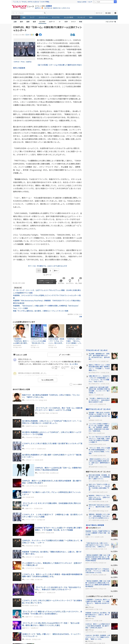Click もっと見る(29件) comments button
This screenshot has height=644, width=129.
(x=47, y=380)
